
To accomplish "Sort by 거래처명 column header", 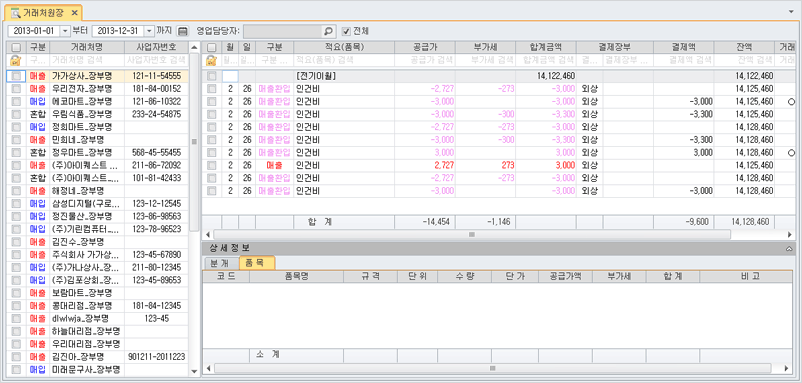I will click(86, 48).
